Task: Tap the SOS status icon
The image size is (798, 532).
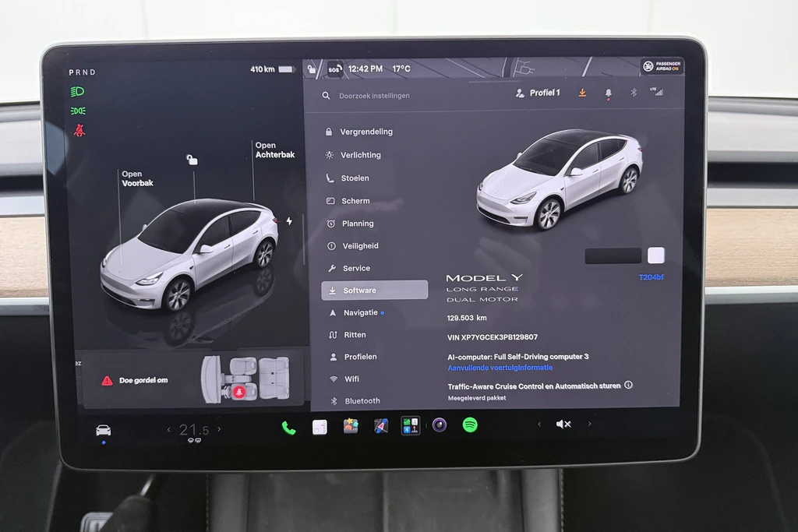Action: coord(334,69)
